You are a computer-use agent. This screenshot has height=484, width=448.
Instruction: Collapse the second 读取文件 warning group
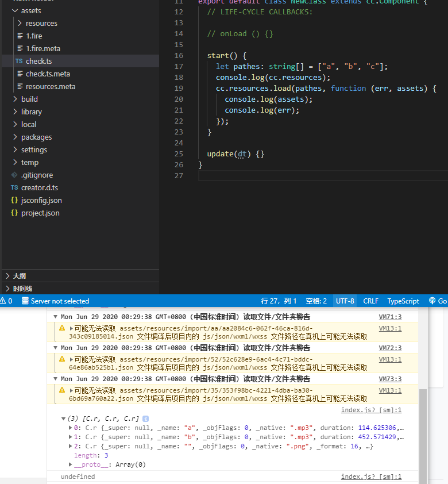(56, 348)
